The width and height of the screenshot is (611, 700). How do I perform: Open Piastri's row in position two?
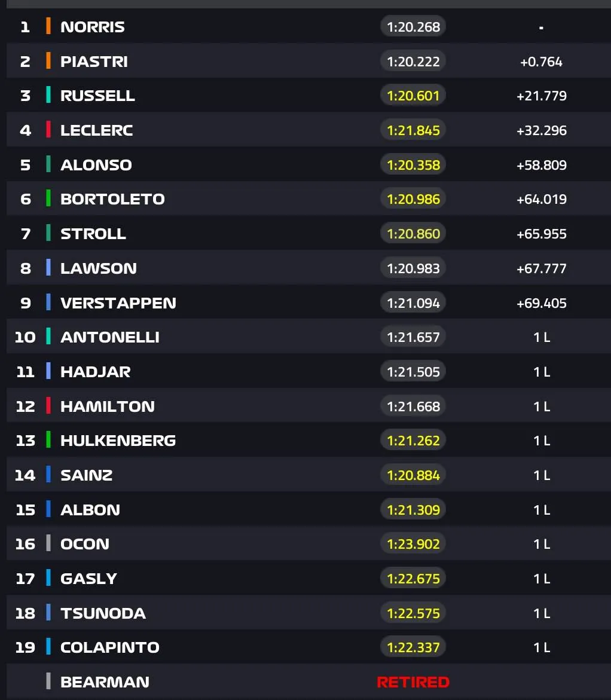[308, 61]
